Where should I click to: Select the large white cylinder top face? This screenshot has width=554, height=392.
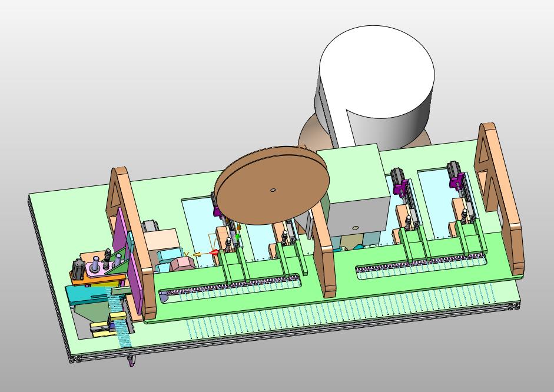[377, 72]
